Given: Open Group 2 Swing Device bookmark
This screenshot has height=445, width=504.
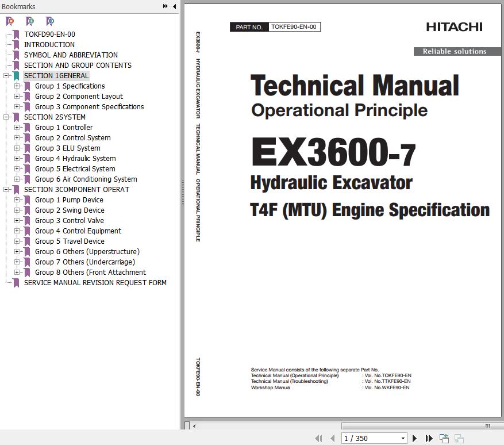Looking at the screenshot, I should pyautogui.click(x=70, y=210).
